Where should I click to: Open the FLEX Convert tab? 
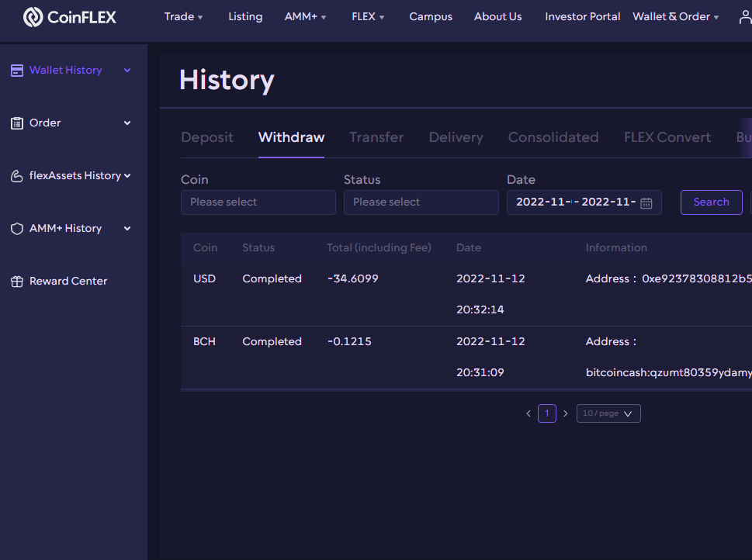click(667, 137)
